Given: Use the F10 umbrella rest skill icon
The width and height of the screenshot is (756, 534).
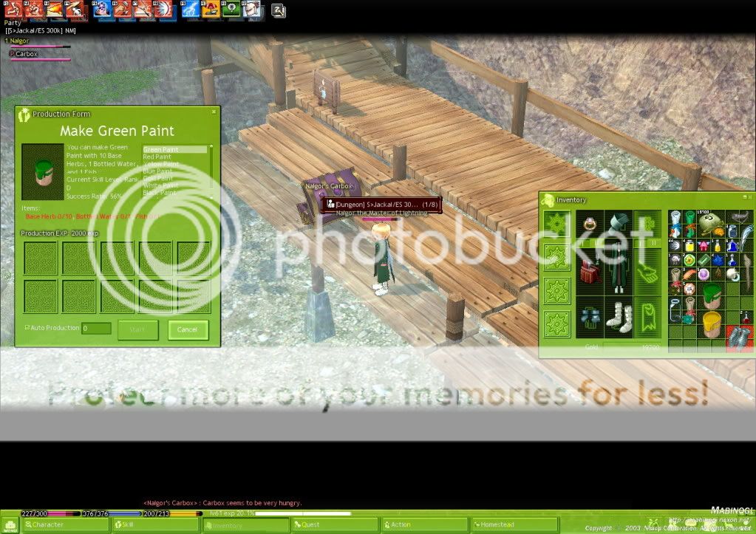Looking at the screenshot, I should 211,9.
